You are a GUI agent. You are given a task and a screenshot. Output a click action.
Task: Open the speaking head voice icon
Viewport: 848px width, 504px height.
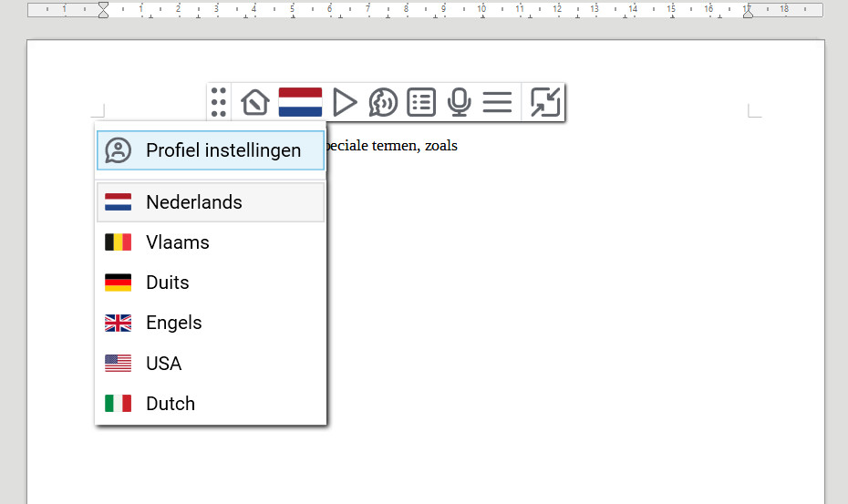click(383, 102)
